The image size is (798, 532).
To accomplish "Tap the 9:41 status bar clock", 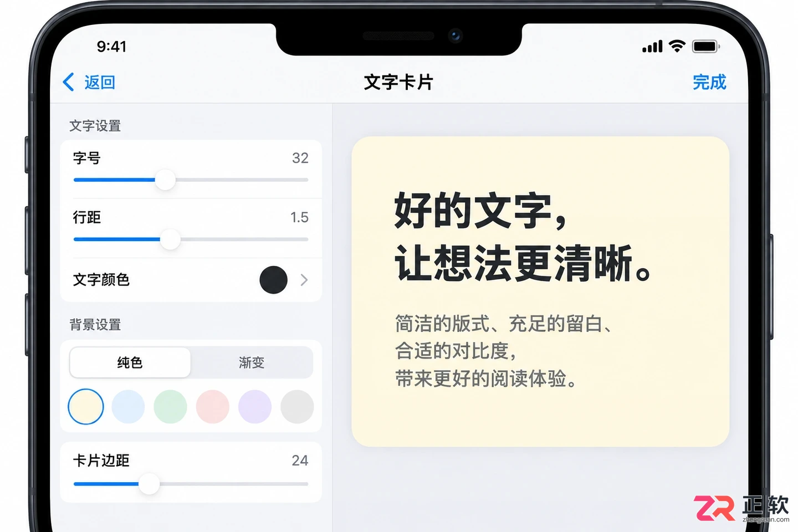I will [111, 47].
